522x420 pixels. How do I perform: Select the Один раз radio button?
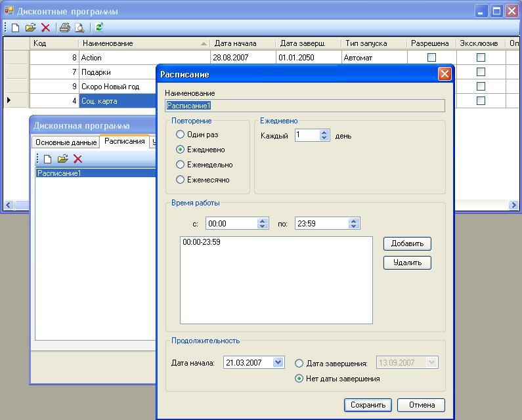[181, 135]
